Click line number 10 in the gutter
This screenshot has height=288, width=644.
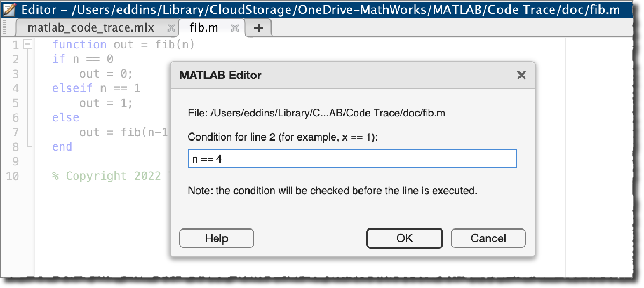(12, 176)
